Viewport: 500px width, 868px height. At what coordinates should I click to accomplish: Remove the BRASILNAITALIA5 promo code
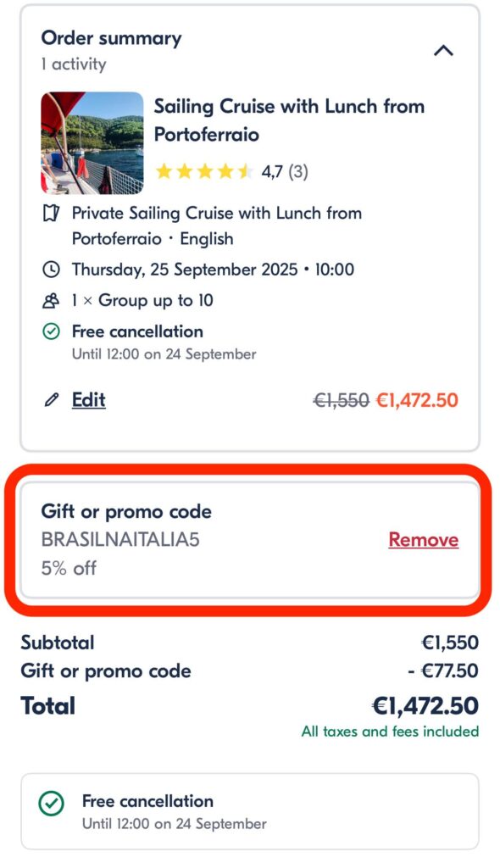point(423,540)
